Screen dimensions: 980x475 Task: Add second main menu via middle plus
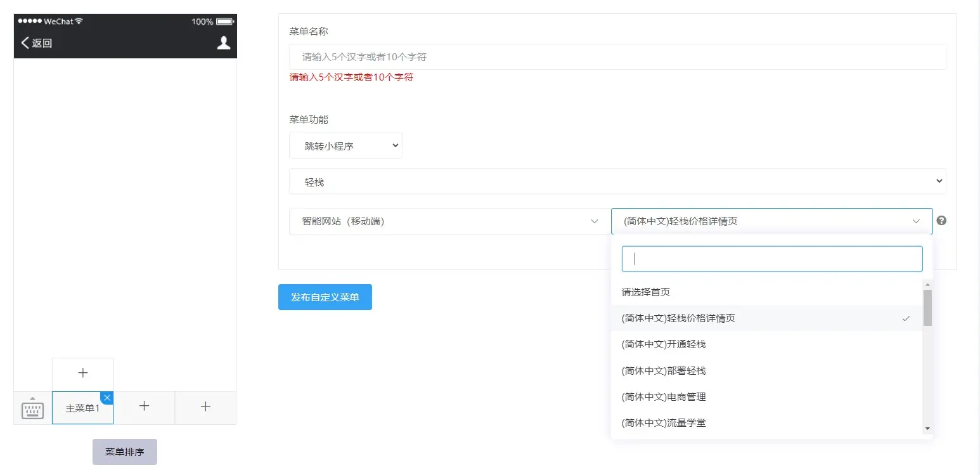point(144,407)
